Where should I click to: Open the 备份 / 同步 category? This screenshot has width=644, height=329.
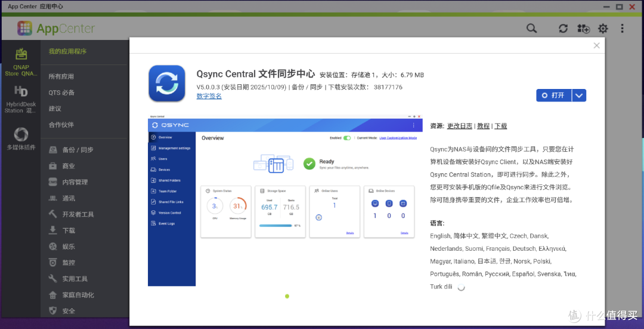[x=78, y=150]
